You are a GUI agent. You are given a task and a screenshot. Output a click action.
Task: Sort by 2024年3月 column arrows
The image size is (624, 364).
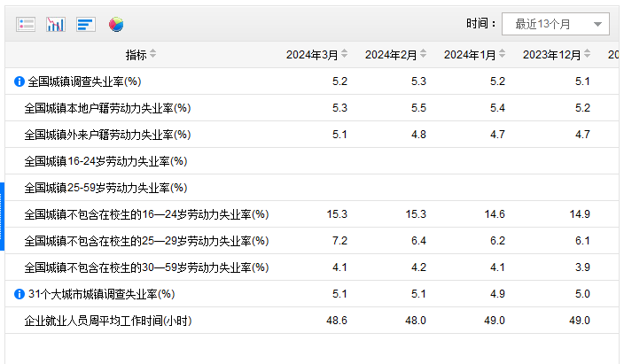click(x=345, y=55)
